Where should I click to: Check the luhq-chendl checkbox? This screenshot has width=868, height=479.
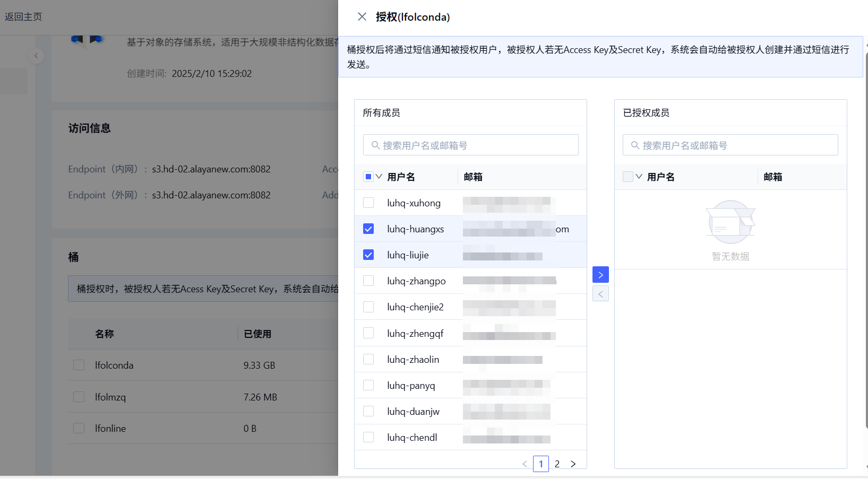(x=368, y=437)
